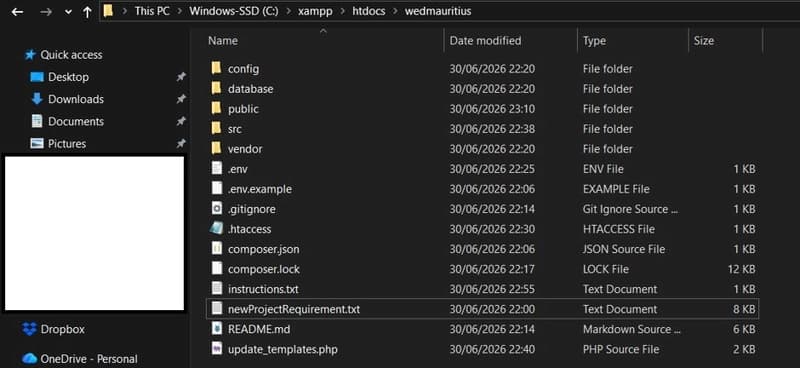Screen dimensions: 800x368
Task: Select the config folder icon
Action: coord(217,68)
